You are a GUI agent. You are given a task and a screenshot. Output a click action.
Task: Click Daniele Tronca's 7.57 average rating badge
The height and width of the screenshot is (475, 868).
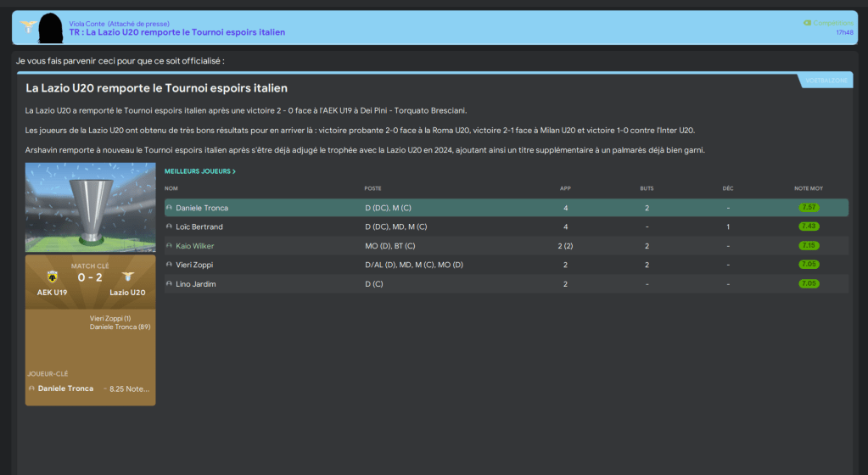808,208
